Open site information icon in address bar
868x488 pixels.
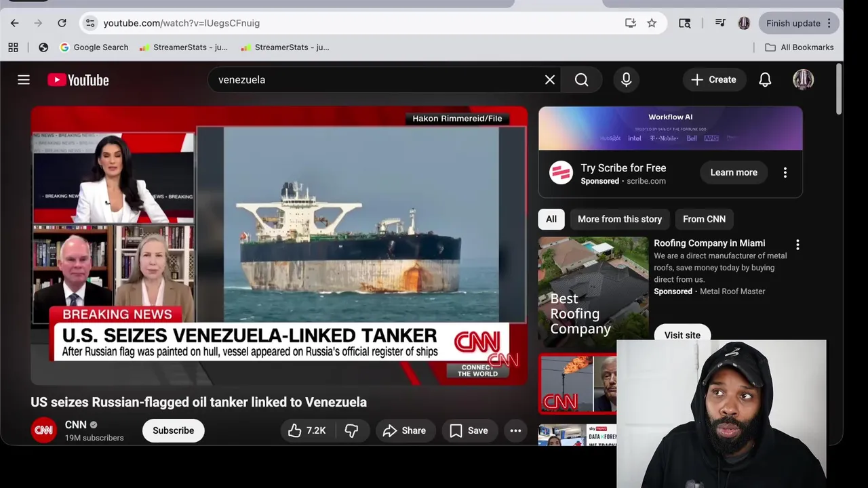(x=90, y=23)
